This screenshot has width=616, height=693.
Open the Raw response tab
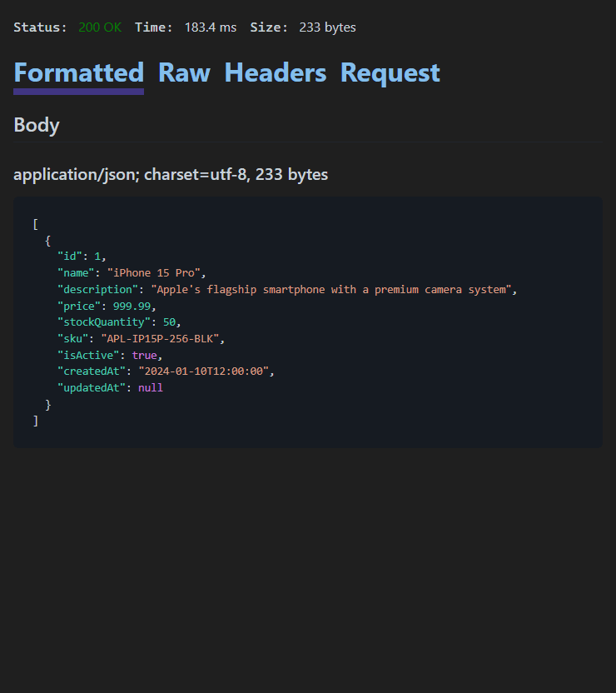click(x=184, y=73)
